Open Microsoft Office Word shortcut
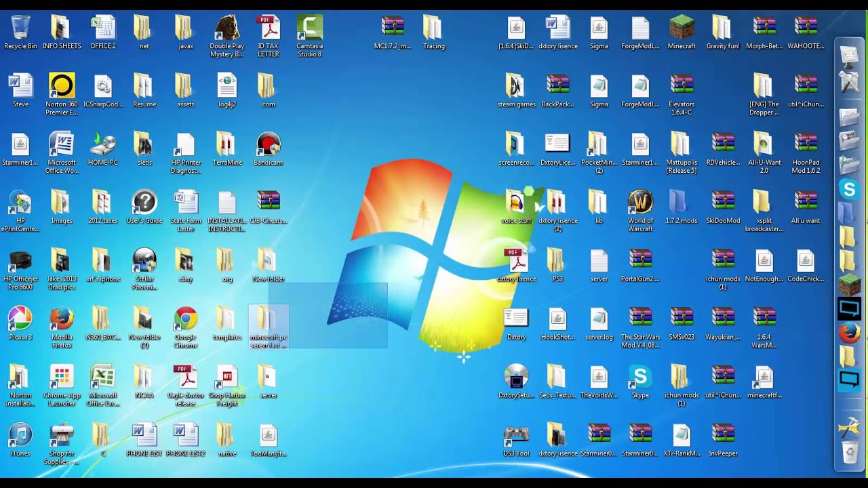This screenshot has height=488, width=868. [x=62, y=152]
